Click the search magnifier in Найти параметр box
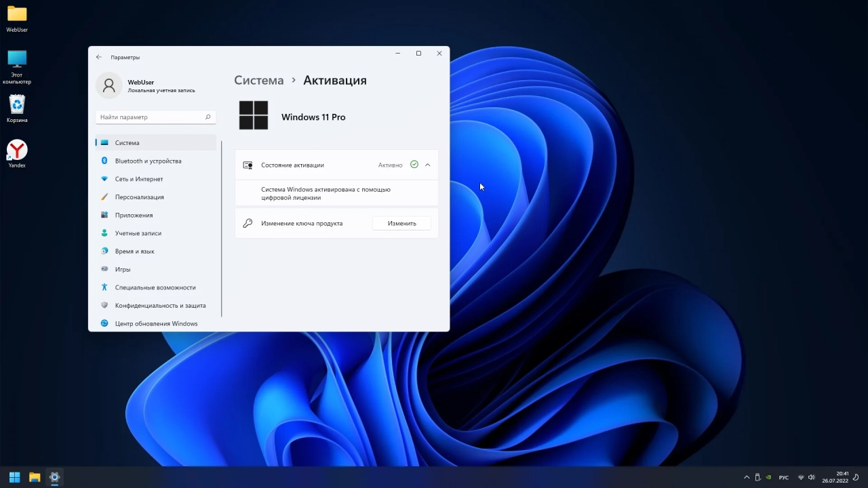 [208, 117]
